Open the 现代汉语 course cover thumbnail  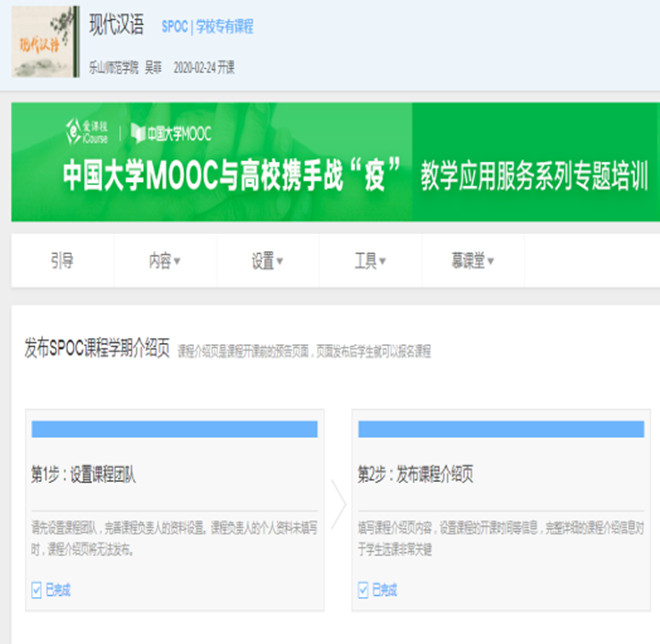(x=45, y=44)
